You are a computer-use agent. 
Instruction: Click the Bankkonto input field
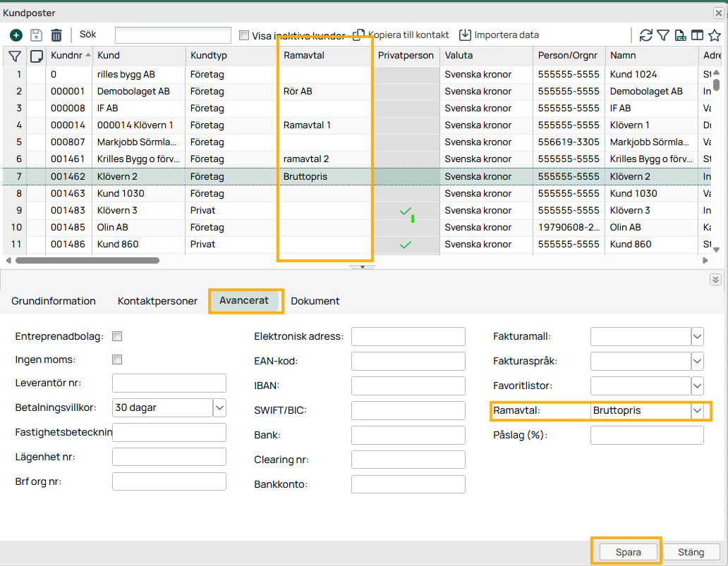pyautogui.click(x=408, y=484)
